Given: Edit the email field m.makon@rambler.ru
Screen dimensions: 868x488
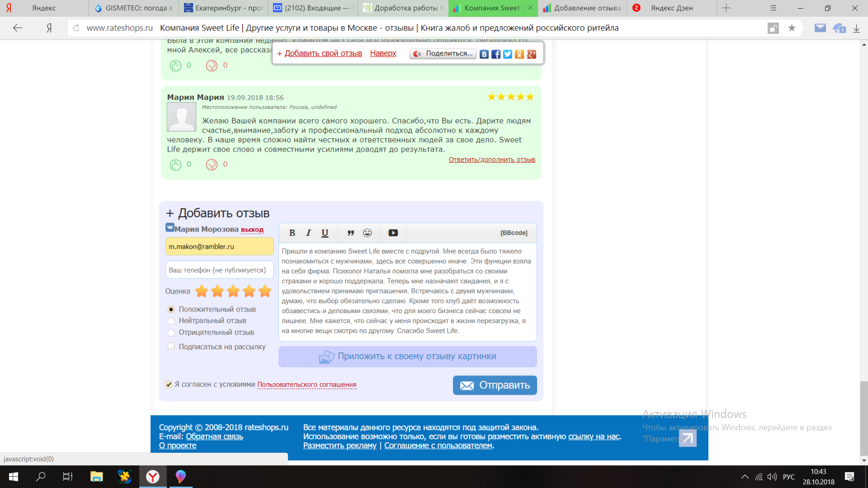Looking at the screenshot, I should [x=219, y=246].
